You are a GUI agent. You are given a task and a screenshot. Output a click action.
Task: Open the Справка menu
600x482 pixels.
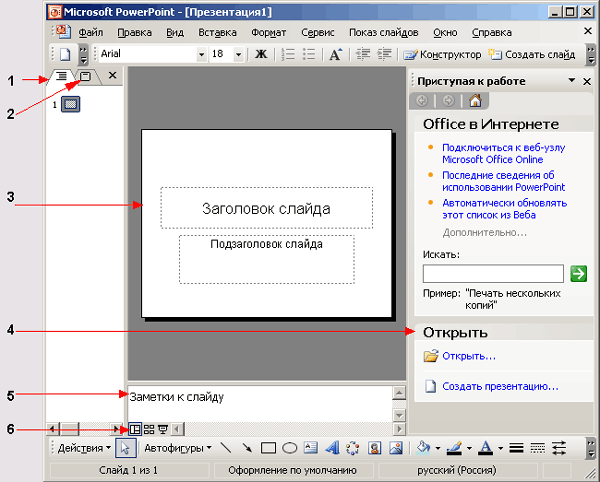(x=492, y=33)
